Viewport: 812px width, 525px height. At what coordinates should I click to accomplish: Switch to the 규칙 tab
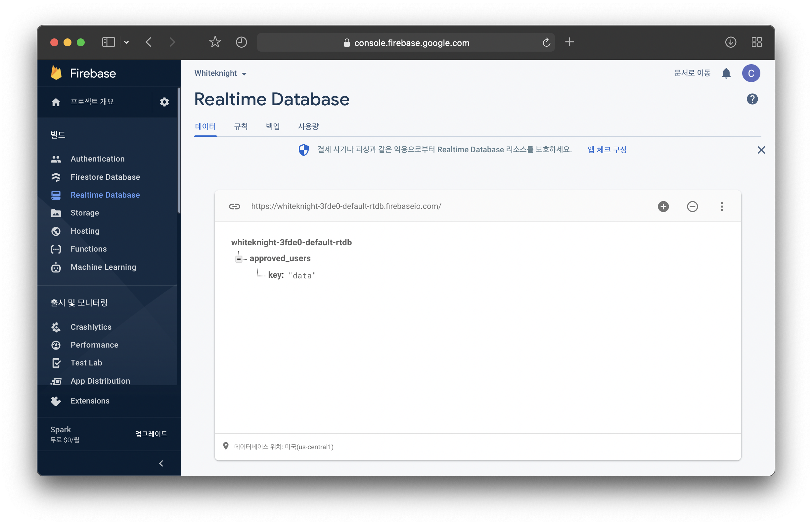[241, 126]
